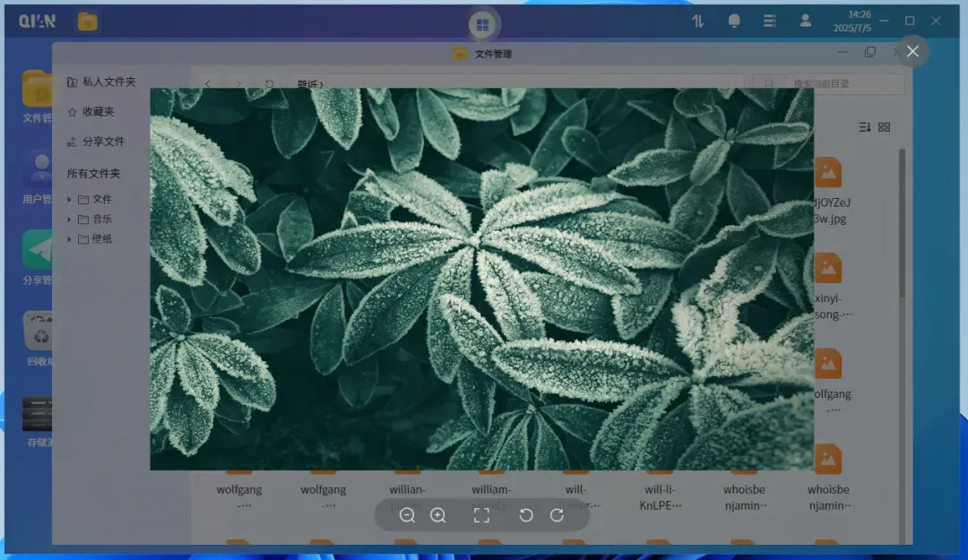968x560 pixels.
Task: Switch the image preview to fullscreen
Action: [x=481, y=515]
